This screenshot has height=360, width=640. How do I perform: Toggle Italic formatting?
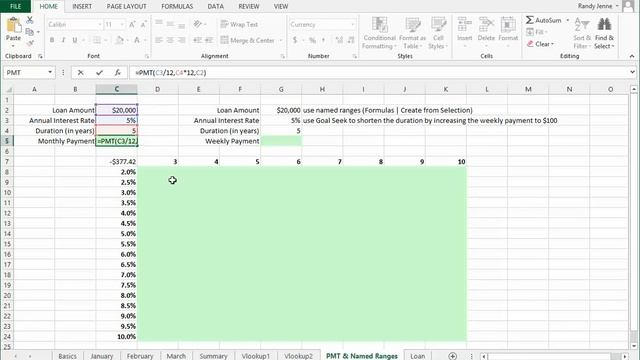pos(63,40)
